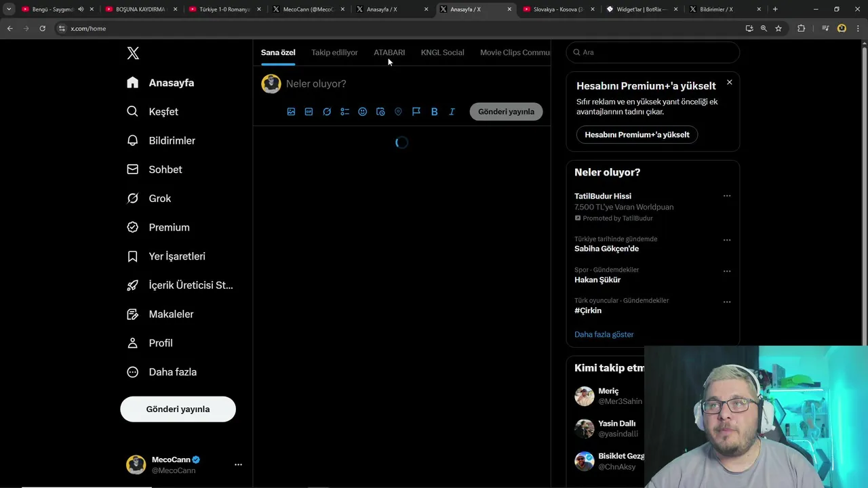Open Makaleler from the sidebar
868x488 pixels.
tap(161, 314)
